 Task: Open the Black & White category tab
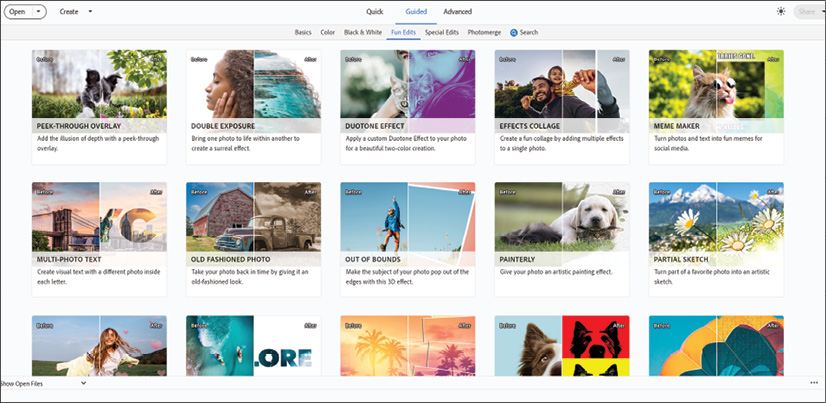click(363, 33)
